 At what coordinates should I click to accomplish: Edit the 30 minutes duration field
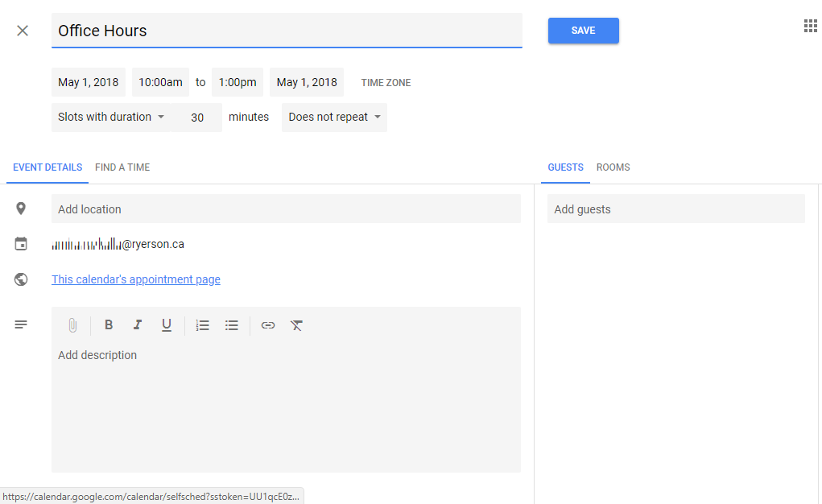pos(197,118)
